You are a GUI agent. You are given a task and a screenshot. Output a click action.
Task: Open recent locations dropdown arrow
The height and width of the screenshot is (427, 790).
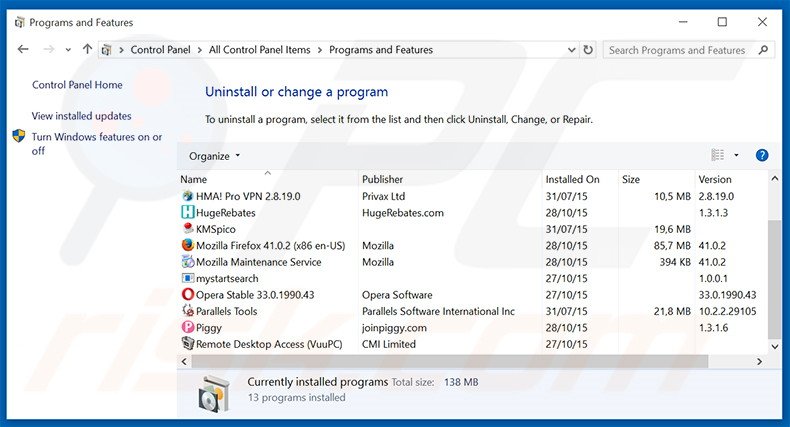[x=68, y=50]
